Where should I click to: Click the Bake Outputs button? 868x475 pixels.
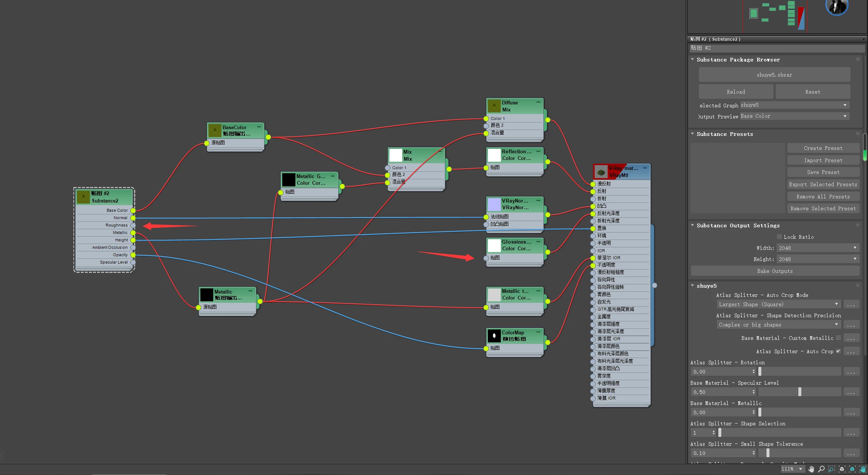click(775, 271)
